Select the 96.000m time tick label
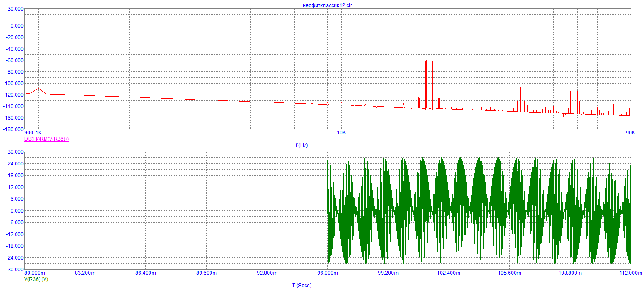This screenshot has height=294, width=644. pyautogui.click(x=327, y=273)
